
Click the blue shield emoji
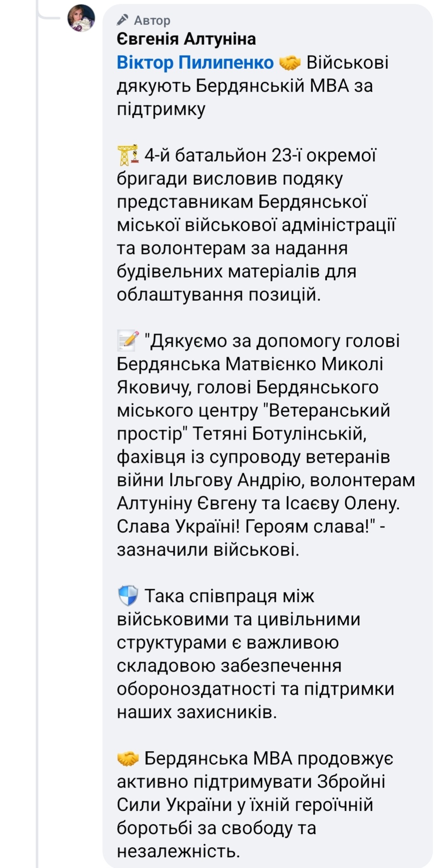[128, 596]
